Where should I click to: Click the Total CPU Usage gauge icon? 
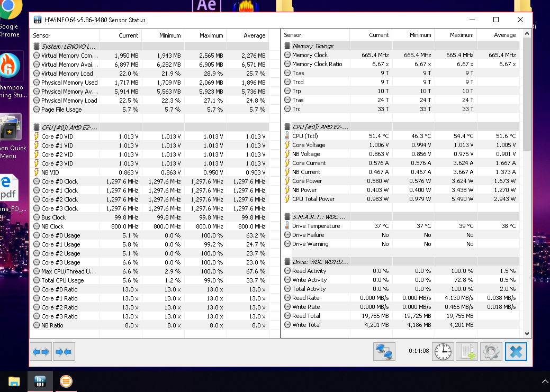[x=36, y=280]
